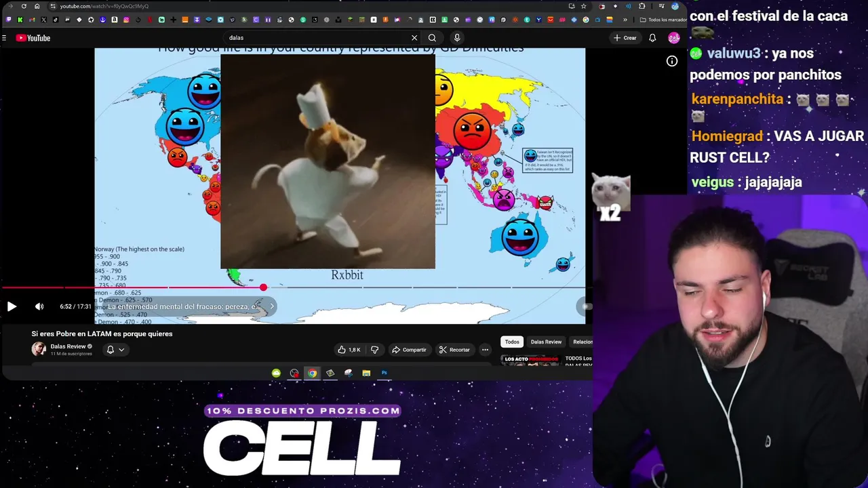The image size is (868, 488).
Task: Play the paused YouTube video
Action: 12,306
